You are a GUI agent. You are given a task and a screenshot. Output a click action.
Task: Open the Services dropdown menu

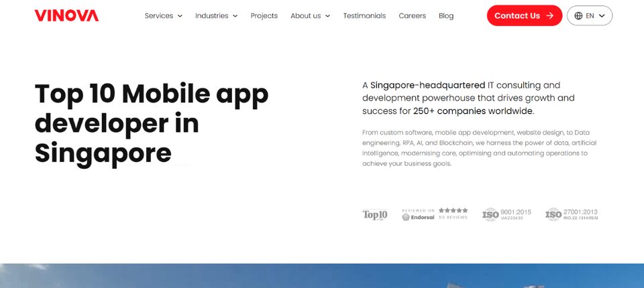point(164,15)
